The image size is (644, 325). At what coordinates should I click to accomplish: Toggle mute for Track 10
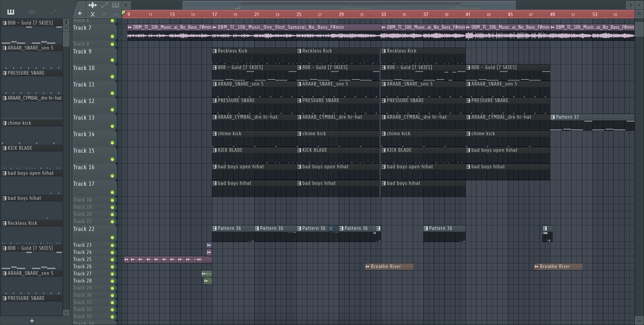[x=112, y=76]
